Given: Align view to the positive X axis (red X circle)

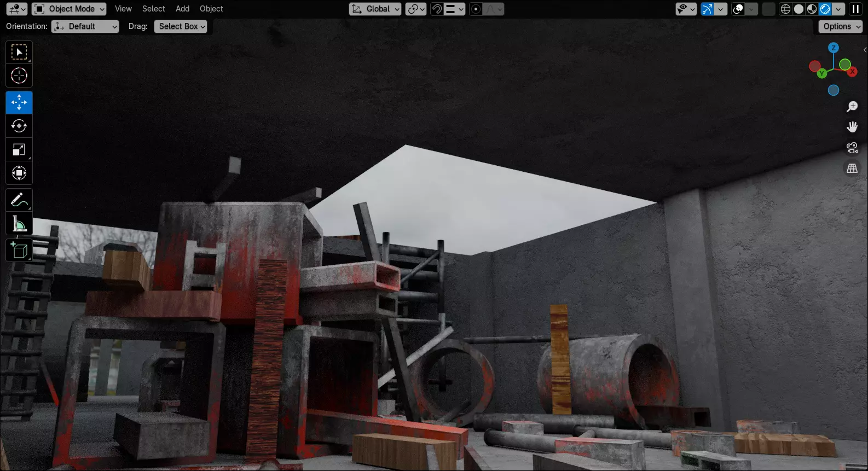Looking at the screenshot, I should (852, 72).
